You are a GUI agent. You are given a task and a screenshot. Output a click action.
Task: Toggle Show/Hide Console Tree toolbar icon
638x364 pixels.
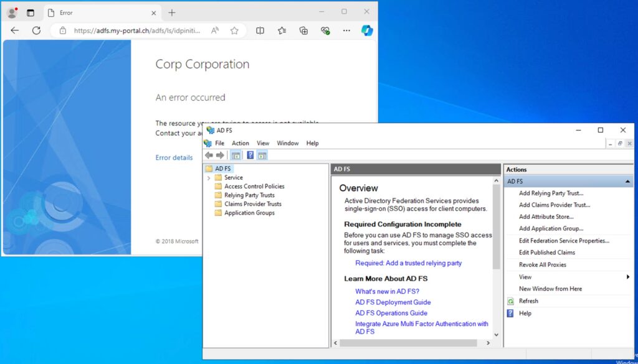236,156
